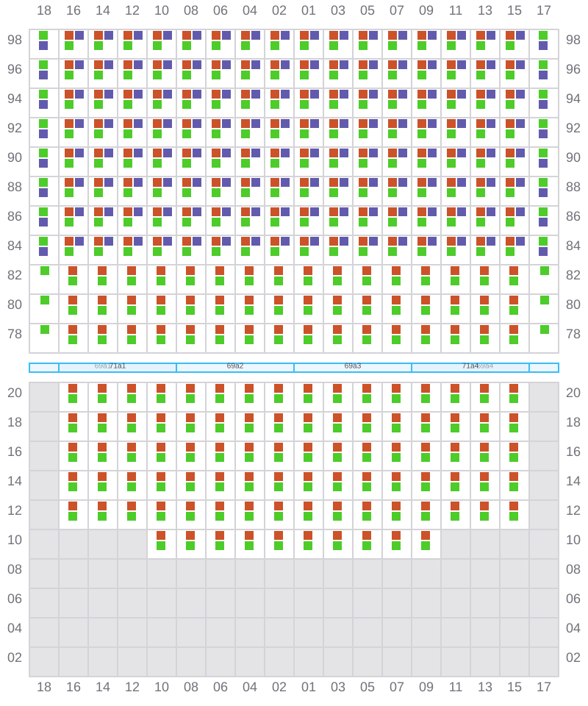Viewport: 588px width, 706px height.
Task: Click the orange square in cell row 82, column 02
Action: 279,271
